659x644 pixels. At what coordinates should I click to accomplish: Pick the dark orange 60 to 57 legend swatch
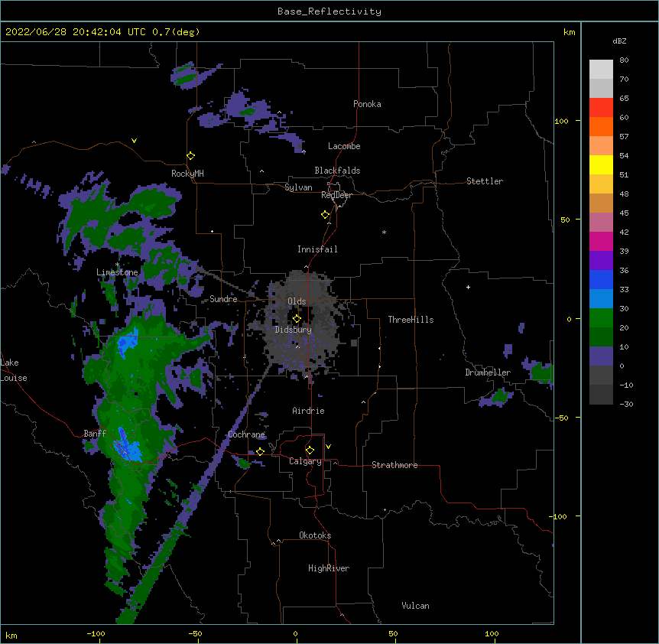tap(601, 127)
